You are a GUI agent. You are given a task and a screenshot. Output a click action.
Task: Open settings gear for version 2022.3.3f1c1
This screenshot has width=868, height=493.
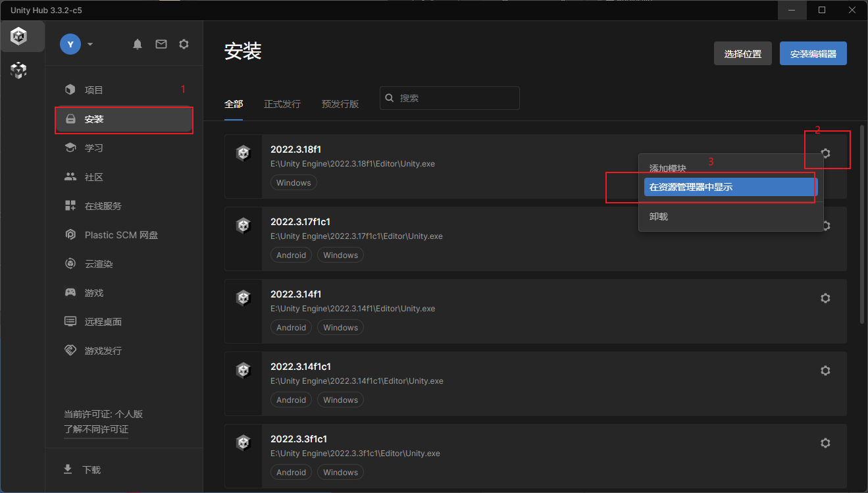[825, 442]
